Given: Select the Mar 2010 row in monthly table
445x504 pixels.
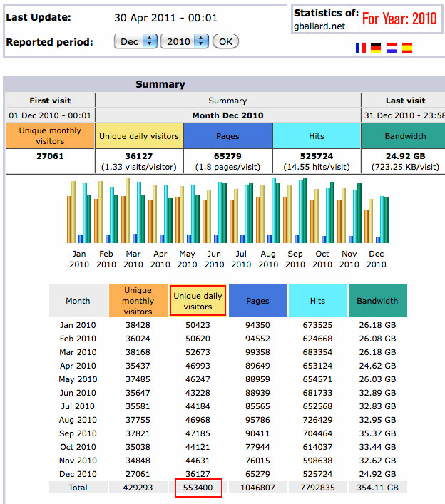Looking at the screenshot, I should pos(78,352).
